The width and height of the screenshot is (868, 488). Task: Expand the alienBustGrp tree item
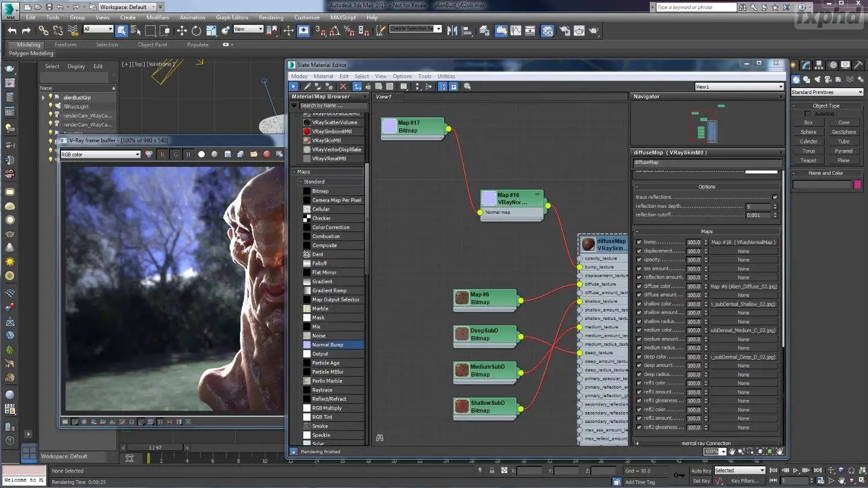(43, 98)
